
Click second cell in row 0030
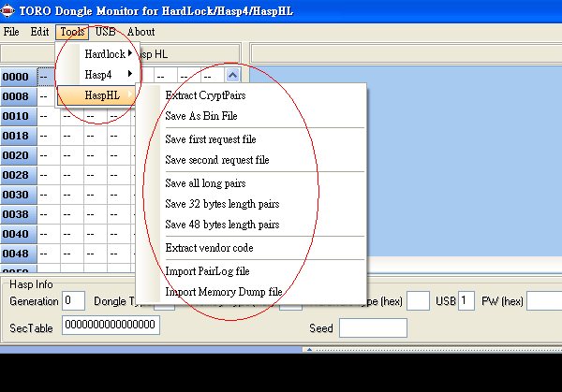72,195
